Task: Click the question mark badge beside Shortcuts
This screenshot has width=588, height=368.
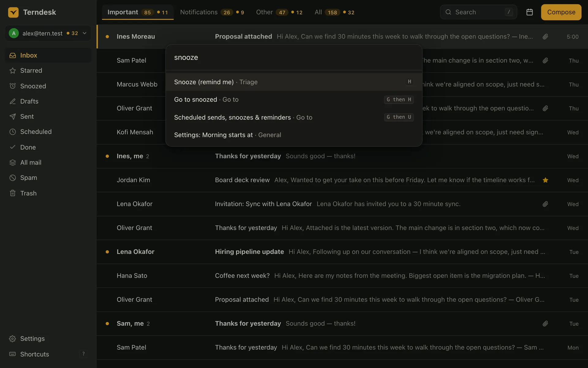Action: point(83,354)
